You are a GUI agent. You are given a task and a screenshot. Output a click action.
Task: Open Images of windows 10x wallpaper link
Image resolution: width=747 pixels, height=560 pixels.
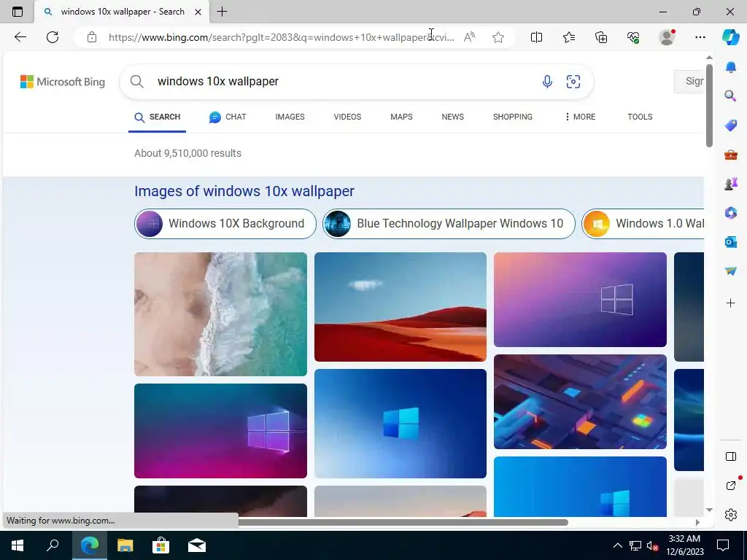(244, 191)
